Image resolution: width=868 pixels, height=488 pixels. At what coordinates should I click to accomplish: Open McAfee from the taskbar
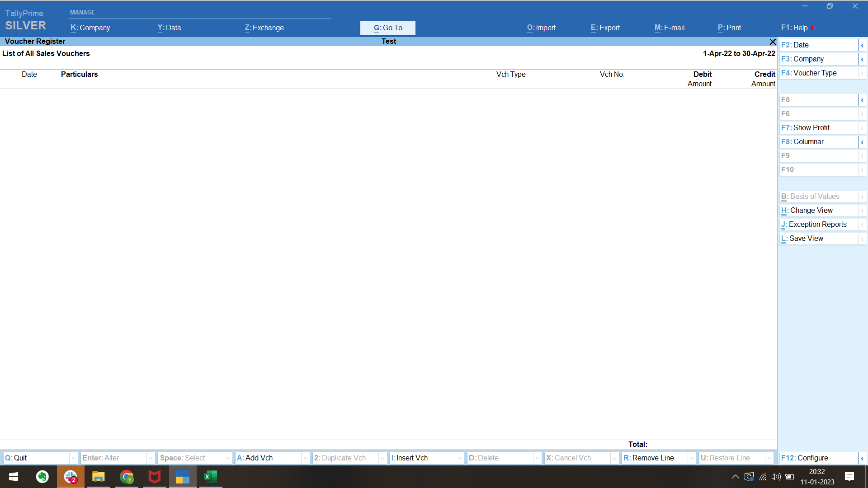(155, 477)
